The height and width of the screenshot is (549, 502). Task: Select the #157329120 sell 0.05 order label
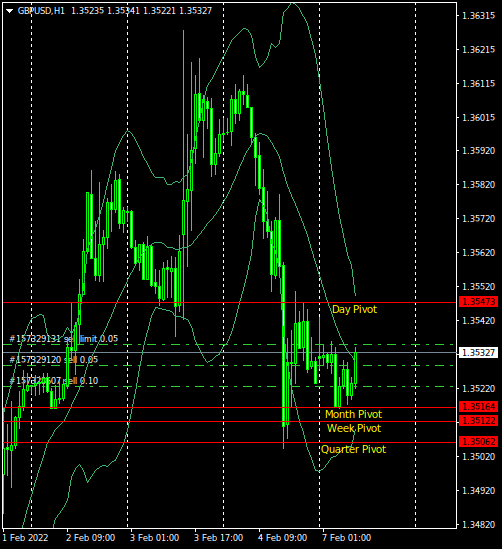[54, 360]
